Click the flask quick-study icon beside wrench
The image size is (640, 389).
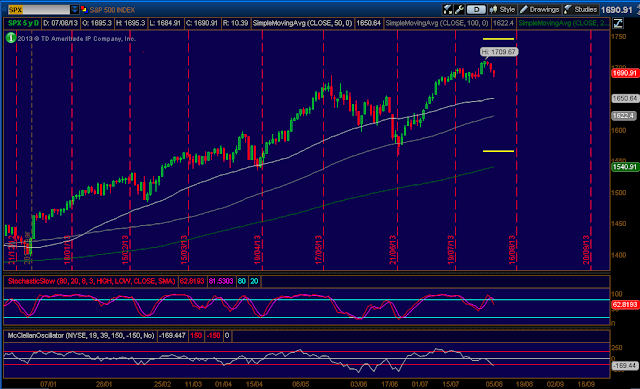(x=448, y=9)
